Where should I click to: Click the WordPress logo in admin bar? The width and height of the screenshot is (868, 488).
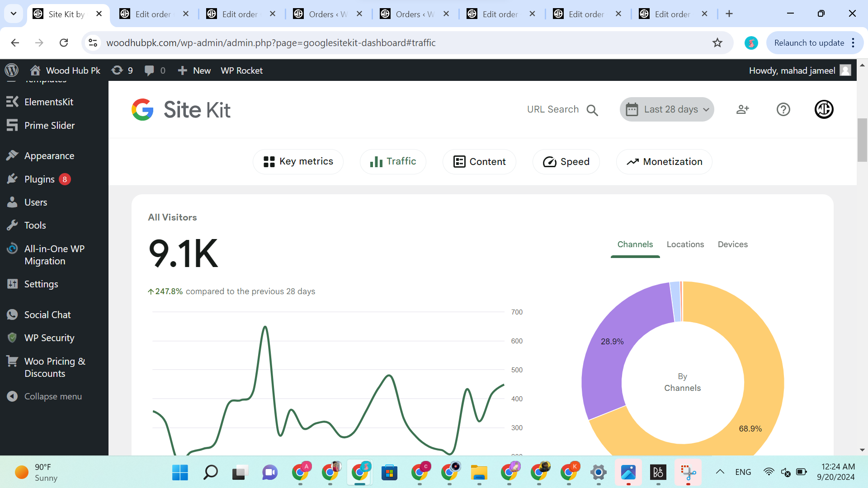[11, 70]
